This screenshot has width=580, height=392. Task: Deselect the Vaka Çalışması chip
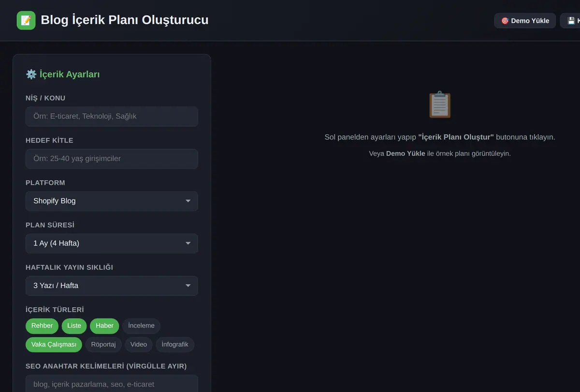(x=54, y=345)
